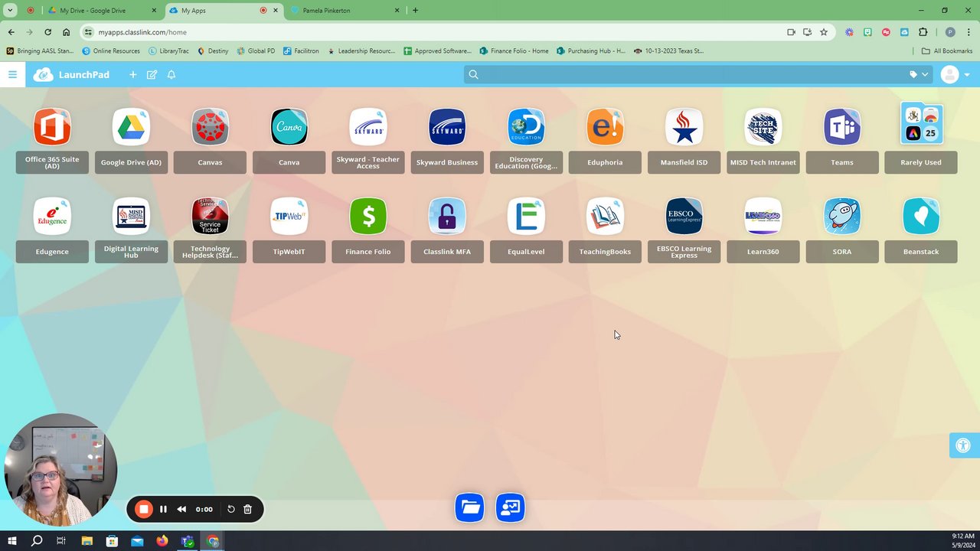
Task: Click the LaunchPad search field
Action: pos(685,74)
